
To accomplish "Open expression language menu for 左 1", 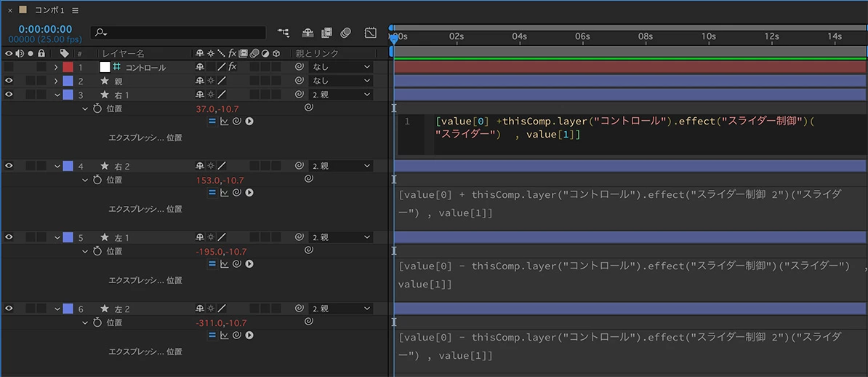I will [x=249, y=263].
